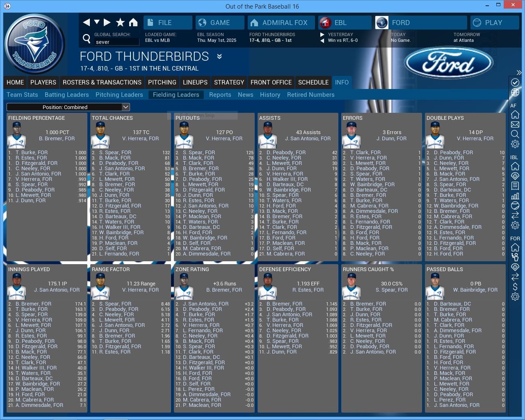
Task: Open the History subtab
Action: tap(270, 95)
